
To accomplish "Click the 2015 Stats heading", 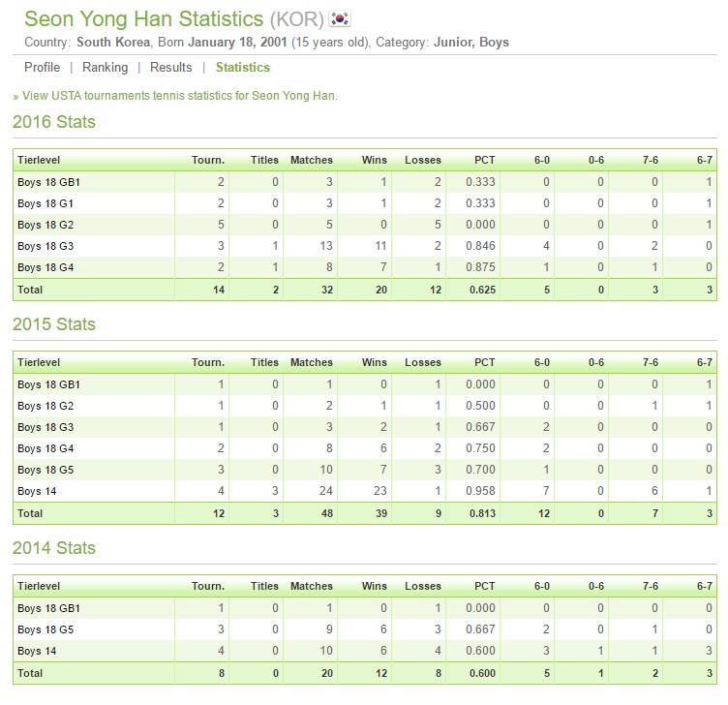I will click(x=54, y=324).
